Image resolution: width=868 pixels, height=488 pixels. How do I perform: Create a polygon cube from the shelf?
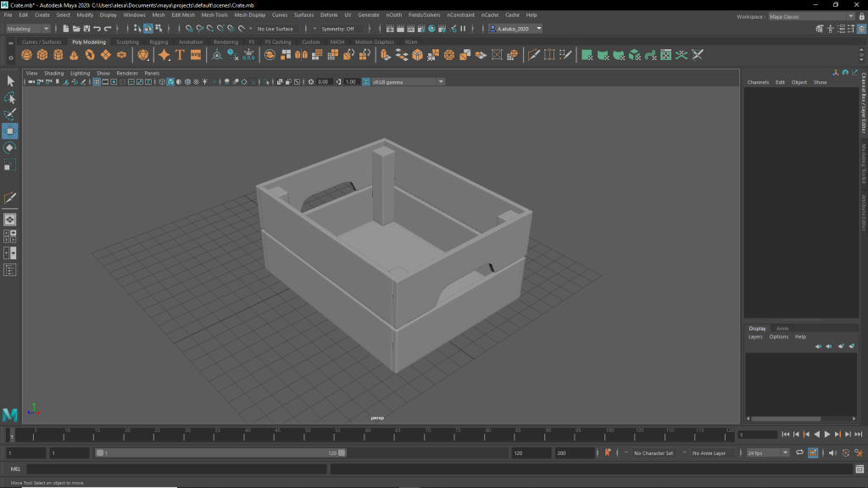coord(42,55)
